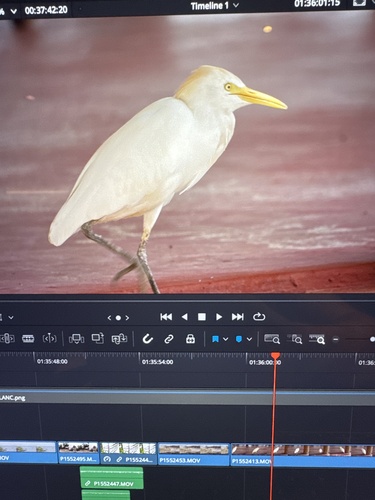
Task: Click the 01:35:48:00 mark on the ruler
Action: click(52, 361)
